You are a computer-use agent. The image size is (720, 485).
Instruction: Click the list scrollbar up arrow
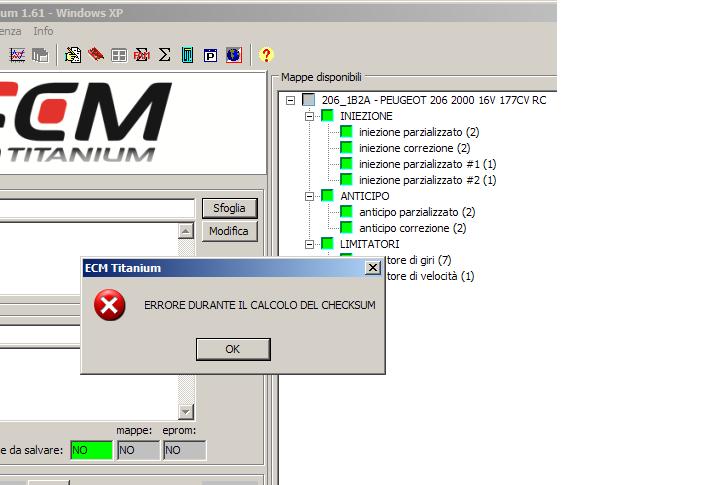pyautogui.click(x=186, y=231)
